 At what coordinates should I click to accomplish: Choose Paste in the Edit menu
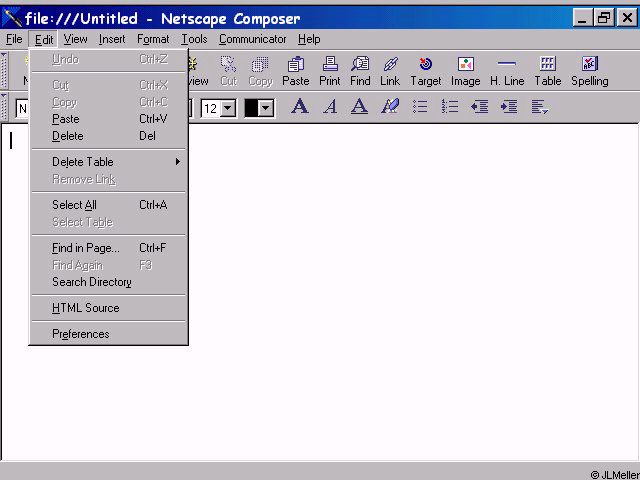[109, 119]
